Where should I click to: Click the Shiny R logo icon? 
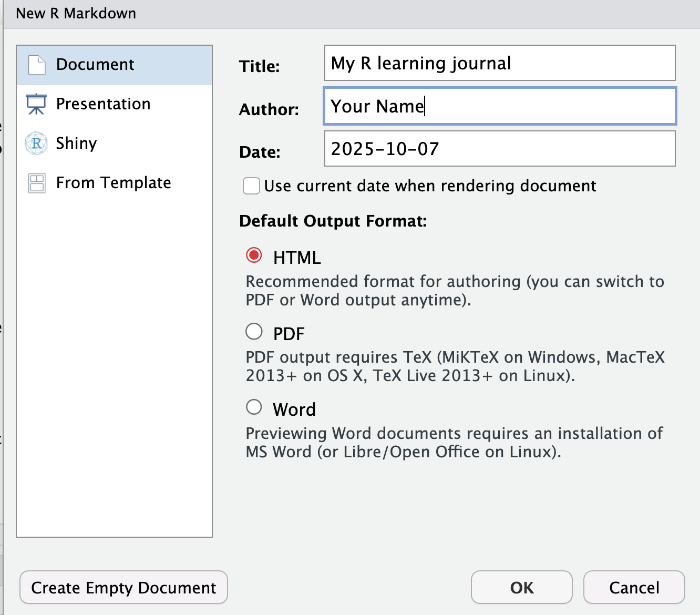36,143
